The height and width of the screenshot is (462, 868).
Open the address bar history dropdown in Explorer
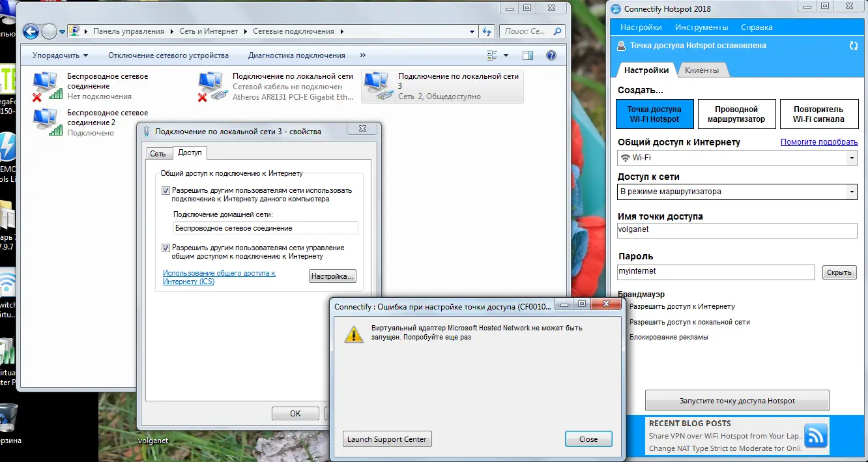(470, 31)
